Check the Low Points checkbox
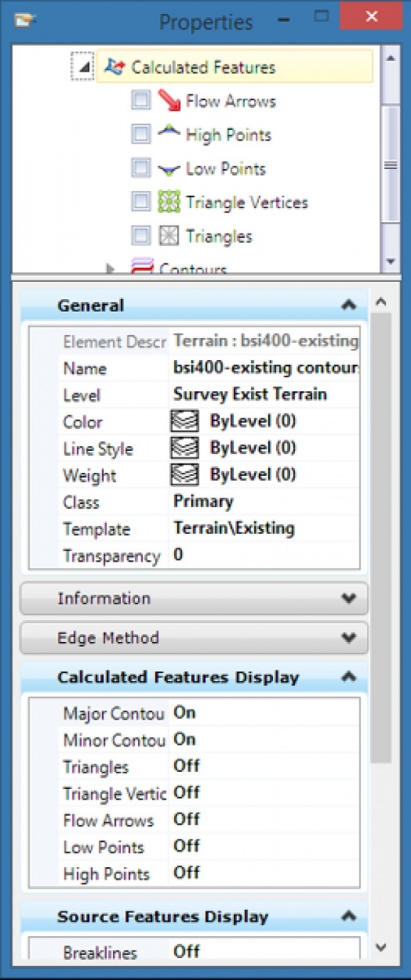Image resolution: width=411 pixels, height=980 pixels. point(141,168)
